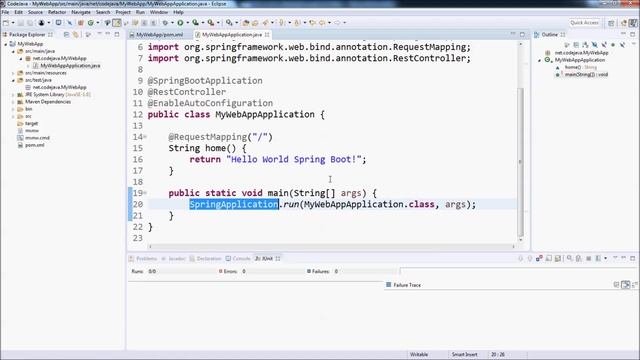Click the New Java Class green C icon
This screenshot has height=360, width=640.
pos(91,23)
